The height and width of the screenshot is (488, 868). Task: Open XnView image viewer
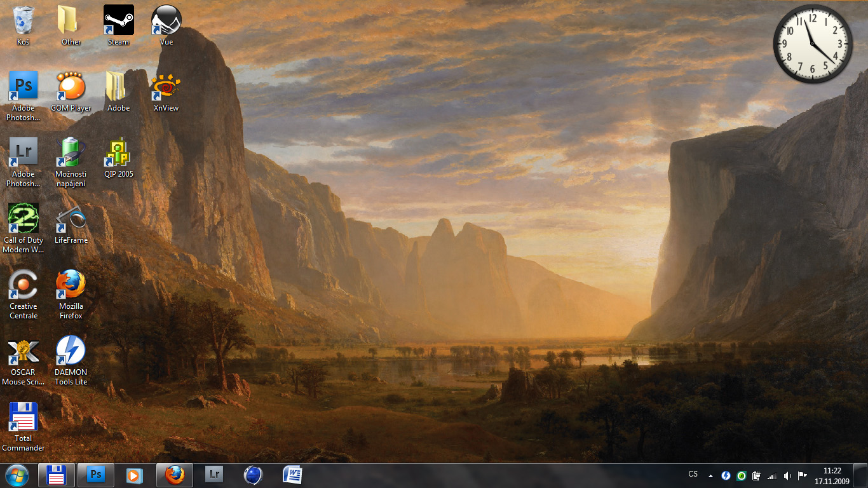(166, 85)
